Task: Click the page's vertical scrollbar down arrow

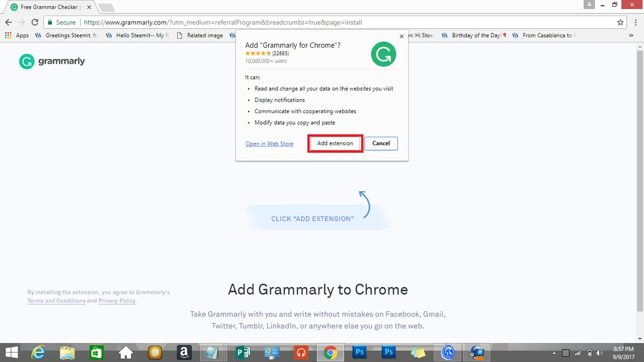Action: [x=640, y=339]
